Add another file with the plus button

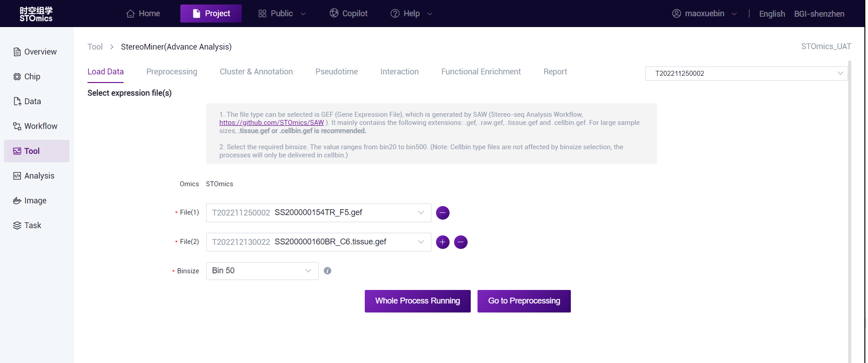(x=443, y=242)
